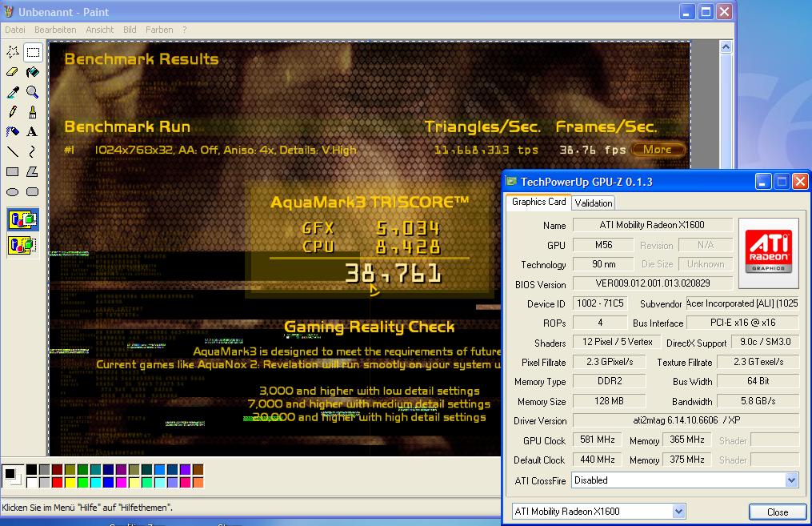
Task: Choose the white palette swatch
Action: (x=31, y=483)
